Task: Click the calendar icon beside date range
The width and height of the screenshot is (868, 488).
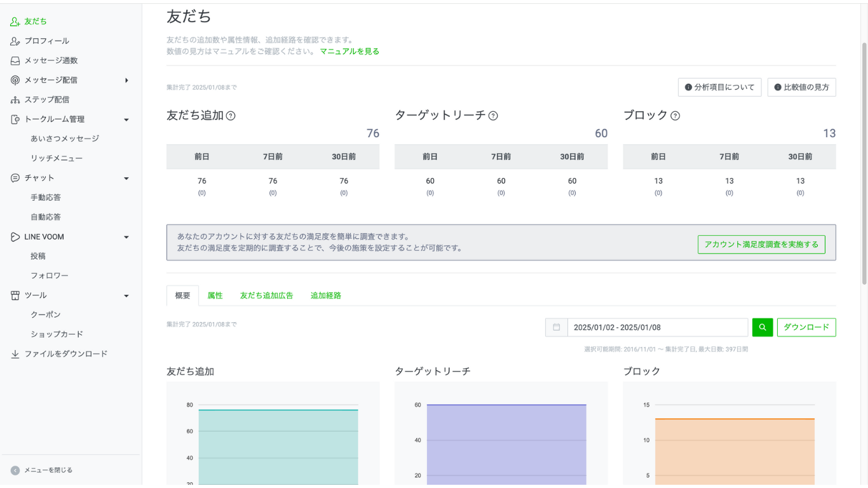Action: click(557, 327)
